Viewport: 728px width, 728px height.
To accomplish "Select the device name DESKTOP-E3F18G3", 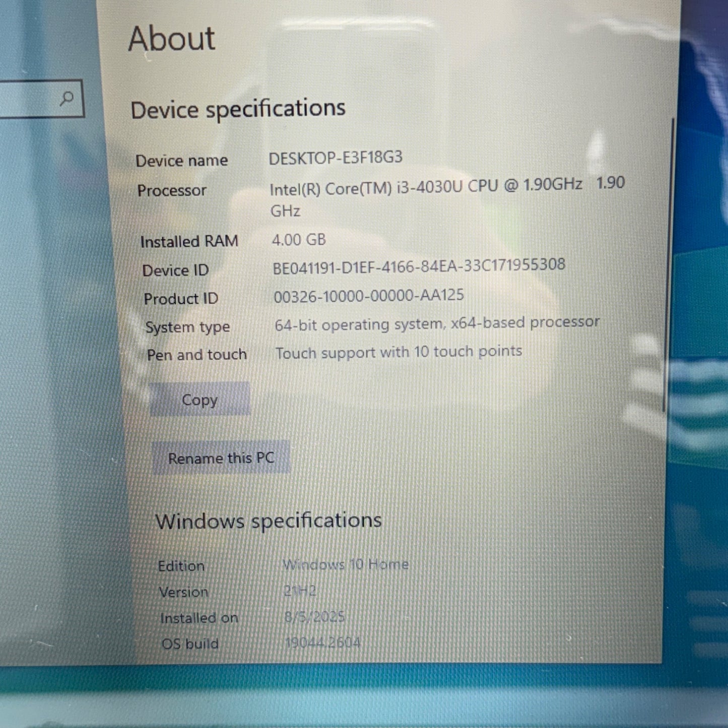I will (336, 158).
